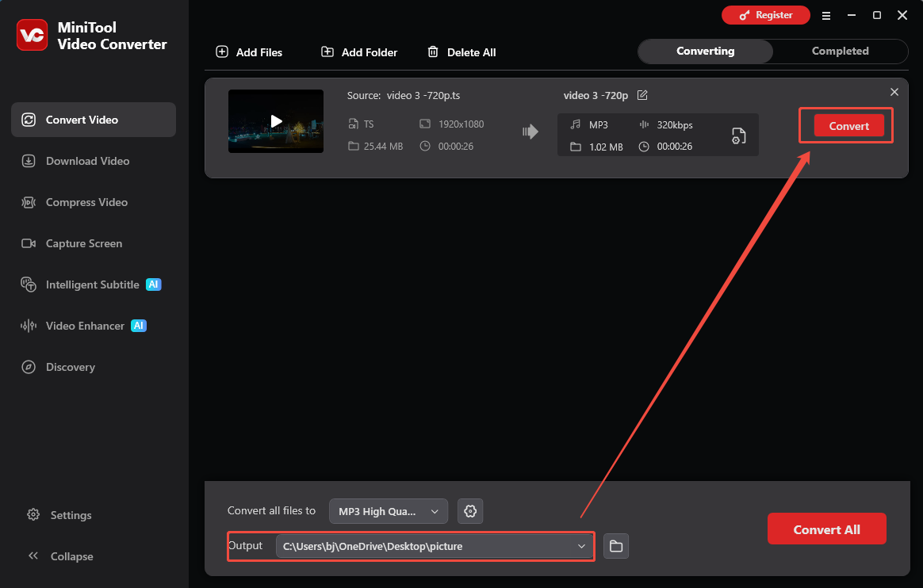The width and height of the screenshot is (923, 588).
Task: Click the source size 25.44 MB
Action: coord(383,147)
